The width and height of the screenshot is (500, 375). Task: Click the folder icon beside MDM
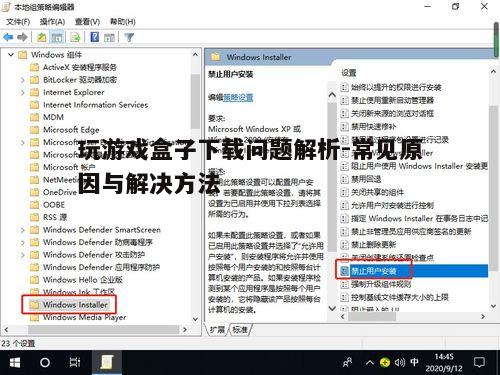pyautogui.click(x=34, y=117)
